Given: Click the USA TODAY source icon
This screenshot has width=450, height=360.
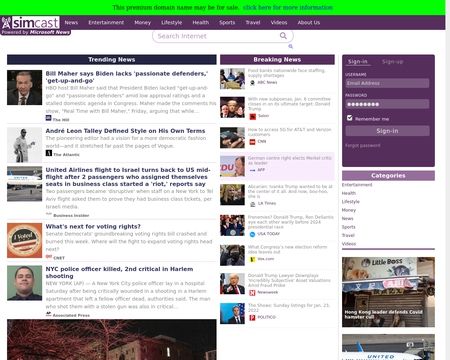Looking at the screenshot, I should (252, 234).
